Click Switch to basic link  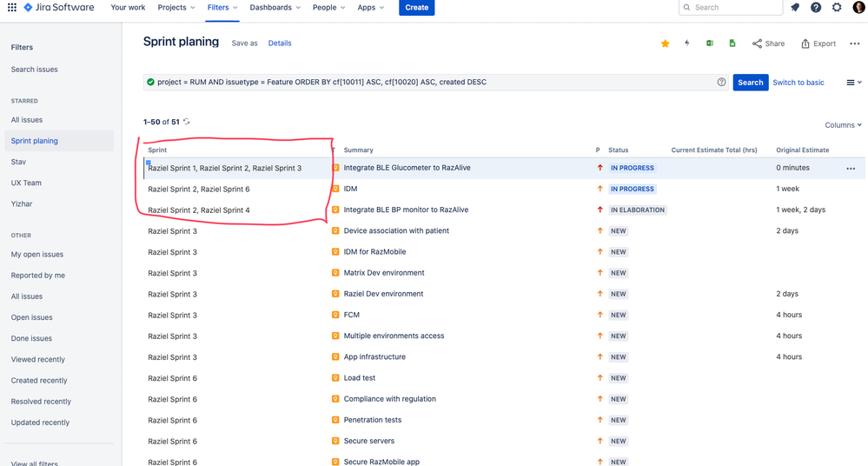[x=798, y=82]
